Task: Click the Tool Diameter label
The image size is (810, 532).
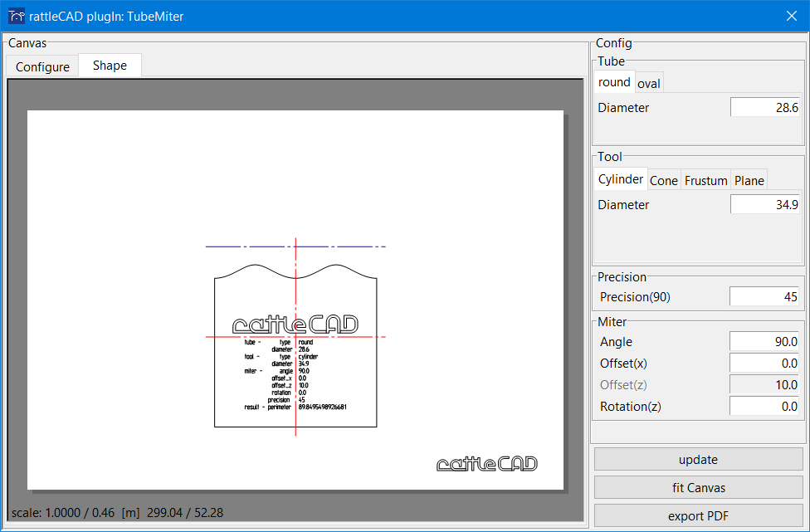Action: click(623, 204)
